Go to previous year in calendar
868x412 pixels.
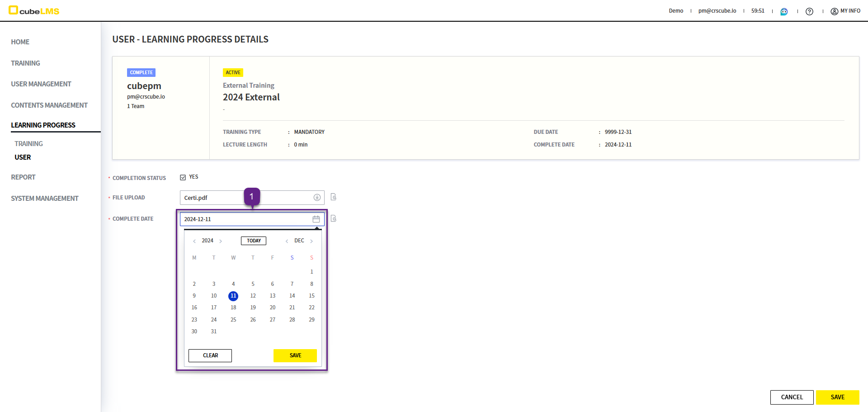point(194,241)
